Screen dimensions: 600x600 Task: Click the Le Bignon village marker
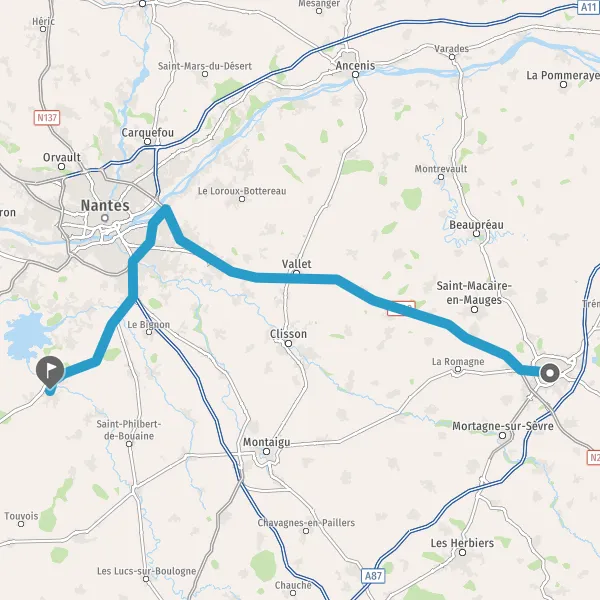149,332
